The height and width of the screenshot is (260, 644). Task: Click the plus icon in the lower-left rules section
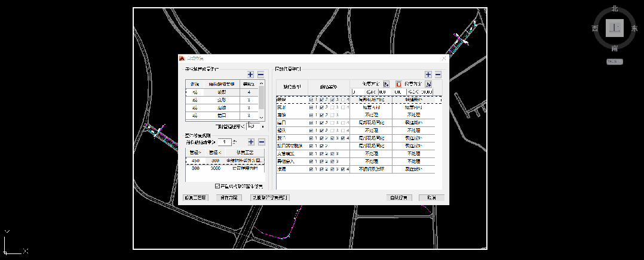tap(251, 142)
